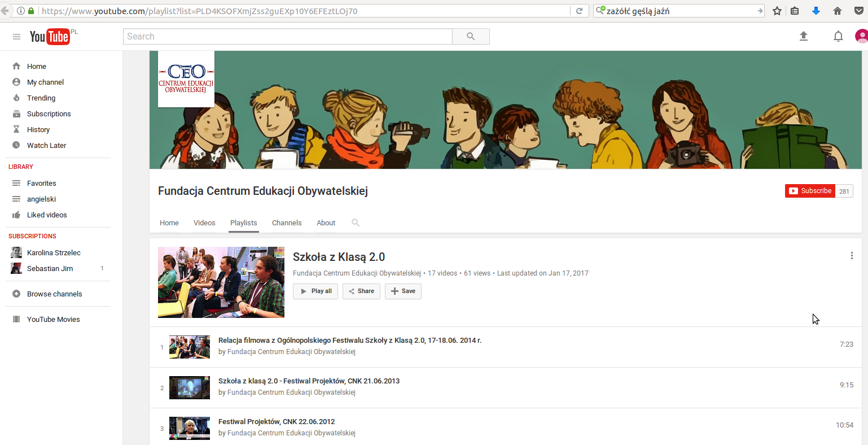Open the notifications bell
This screenshot has width=868, height=445.
click(839, 37)
